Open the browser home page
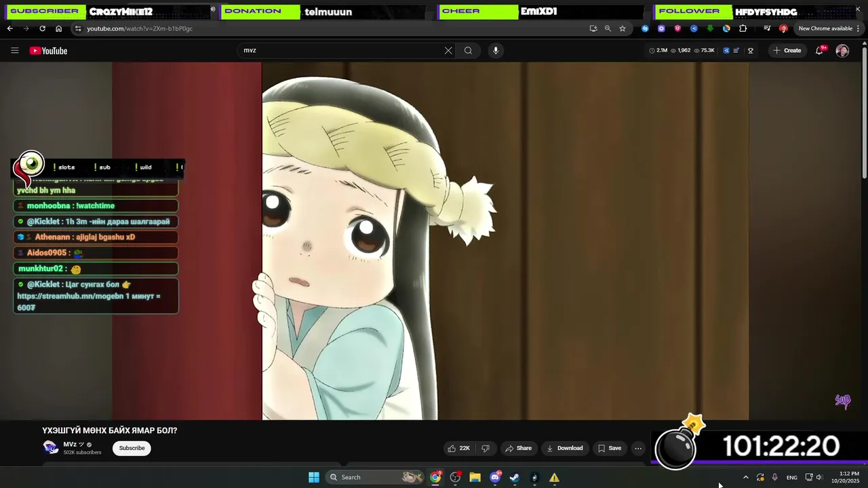The height and width of the screenshot is (488, 868). (58, 28)
